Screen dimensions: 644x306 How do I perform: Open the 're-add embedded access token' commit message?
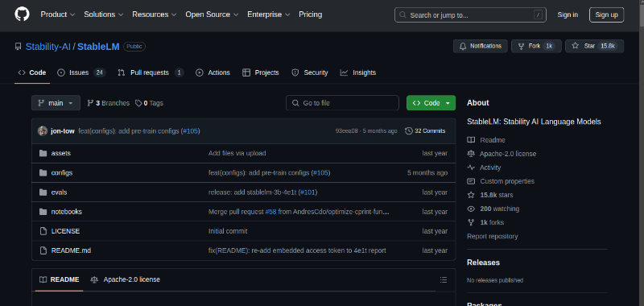pyautogui.click(x=297, y=250)
